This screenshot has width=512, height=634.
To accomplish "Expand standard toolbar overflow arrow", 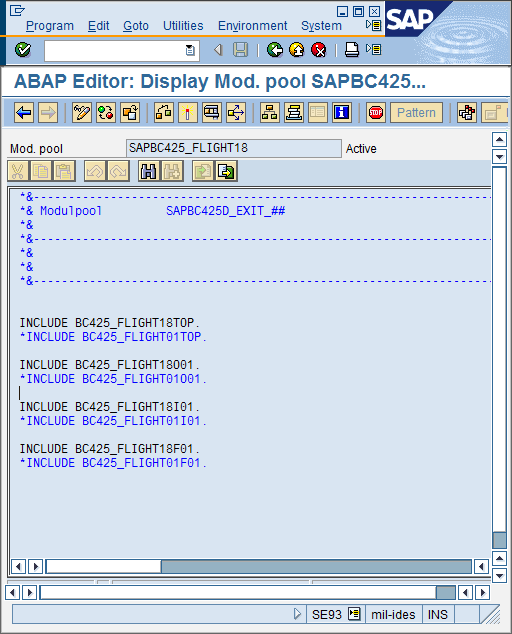I will pos(373,49).
